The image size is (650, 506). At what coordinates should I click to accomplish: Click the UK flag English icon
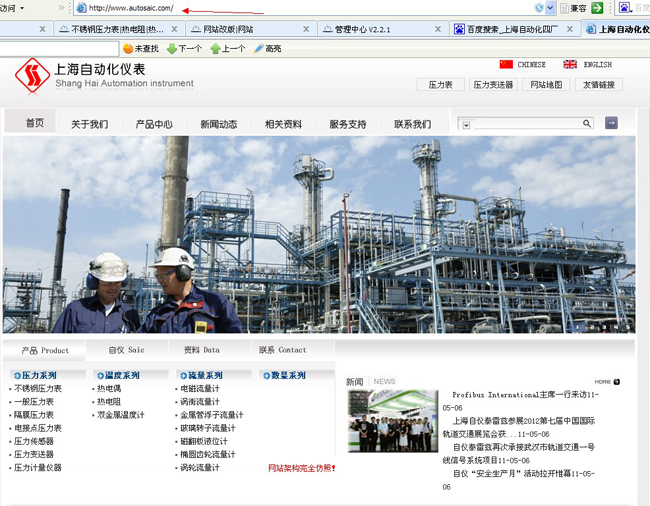click(570, 64)
